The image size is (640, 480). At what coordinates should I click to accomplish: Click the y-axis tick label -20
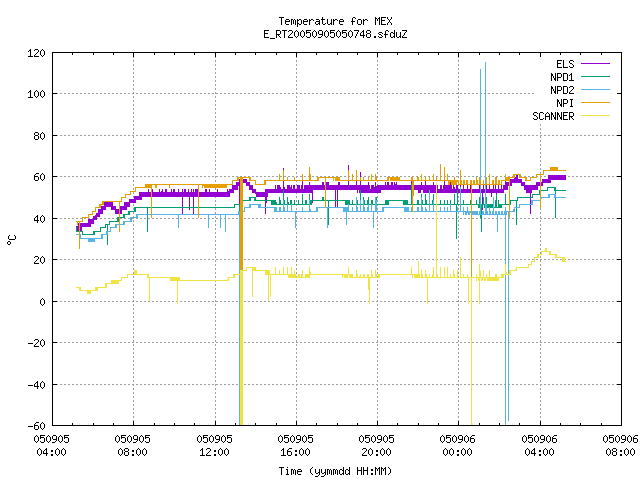(x=36, y=343)
